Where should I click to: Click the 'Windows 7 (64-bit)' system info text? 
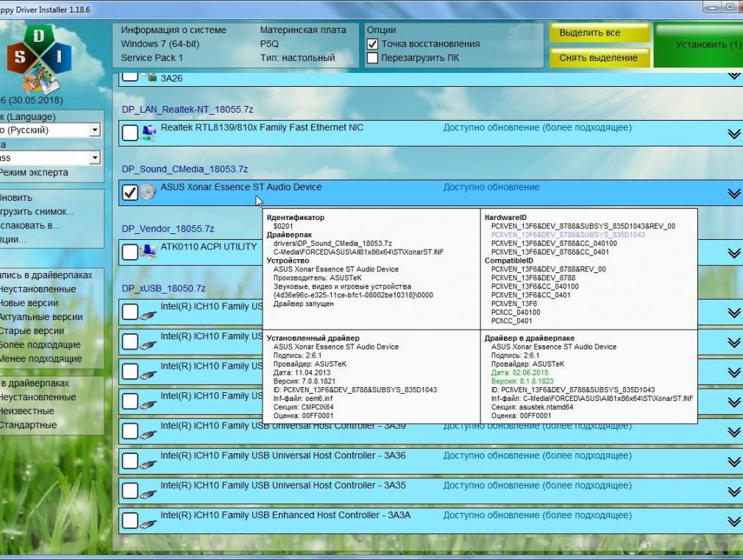point(160,44)
